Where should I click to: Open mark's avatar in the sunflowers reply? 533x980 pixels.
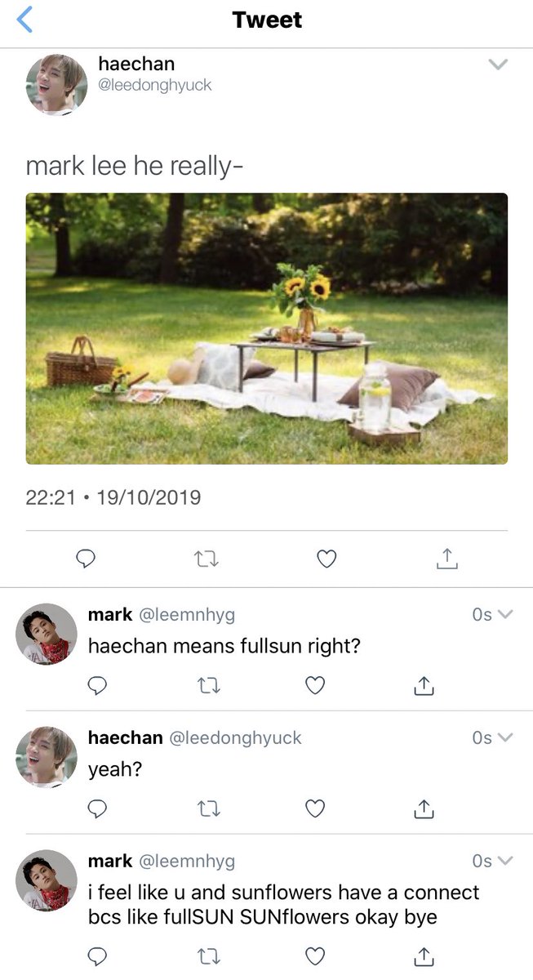pos(47,880)
